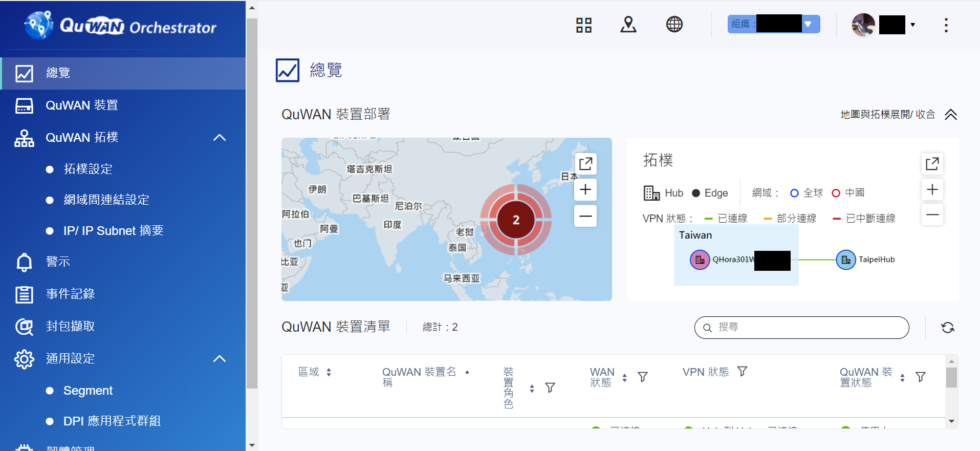980x451 pixels.
Task: Open the three-dot more options menu
Action: 946,25
